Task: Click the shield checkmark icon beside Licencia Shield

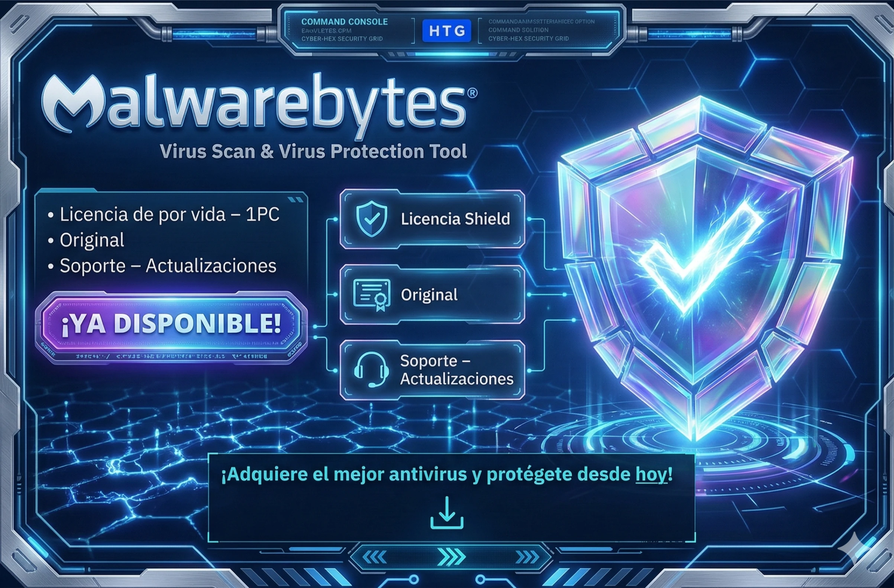Action: [x=371, y=219]
